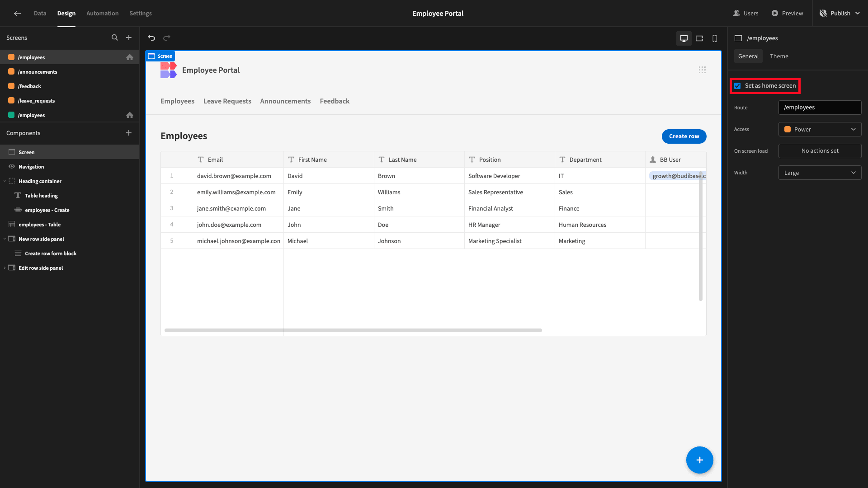
Task: Undo the last change
Action: (x=152, y=38)
